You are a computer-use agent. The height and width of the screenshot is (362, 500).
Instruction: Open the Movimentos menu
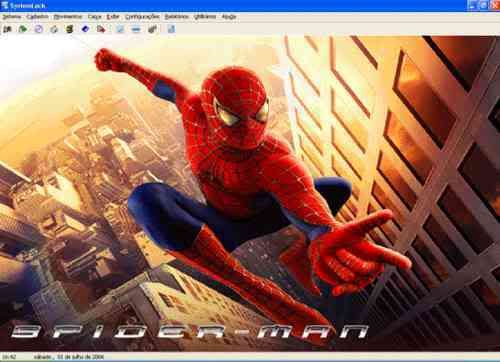(x=68, y=17)
